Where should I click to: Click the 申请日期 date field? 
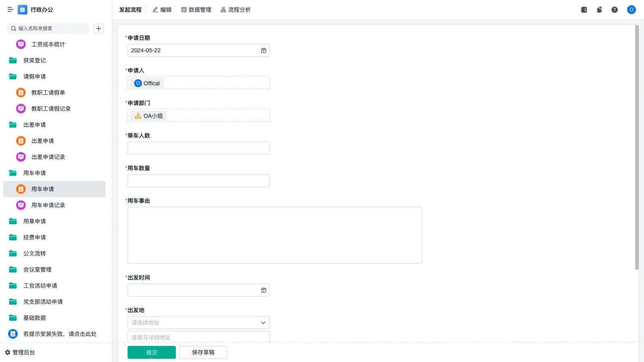(x=199, y=50)
